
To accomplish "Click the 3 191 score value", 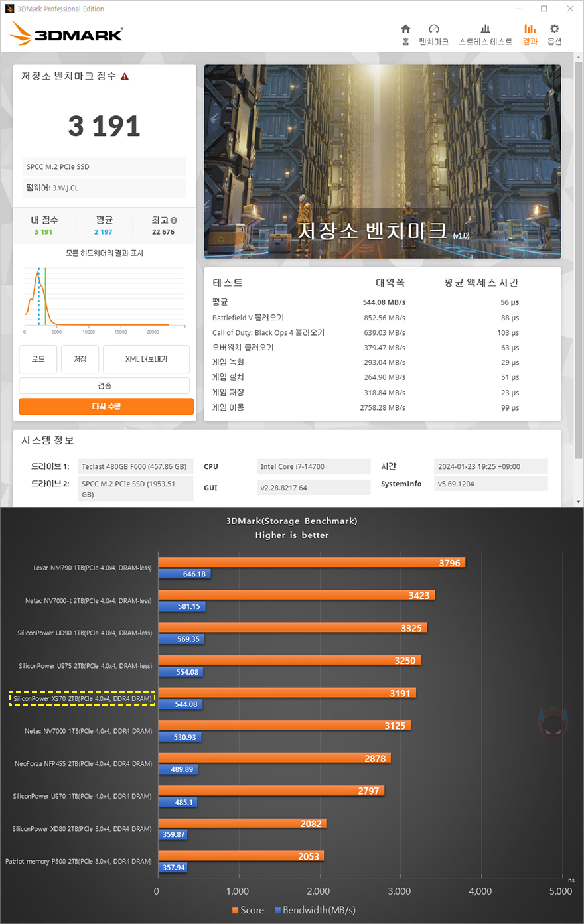I will click(104, 126).
